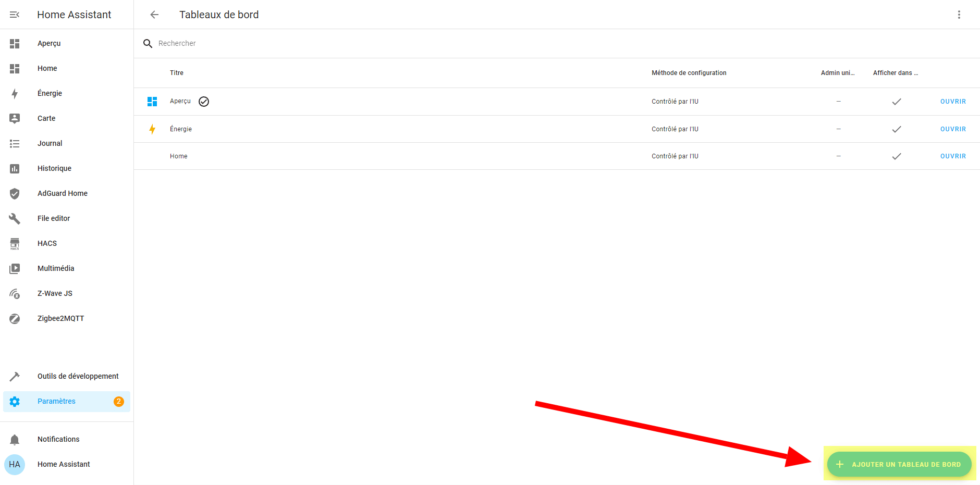The width and height of the screenshot is (980, 485).
Task: Click the plus icon on the add button
Action: pos(840,464)
